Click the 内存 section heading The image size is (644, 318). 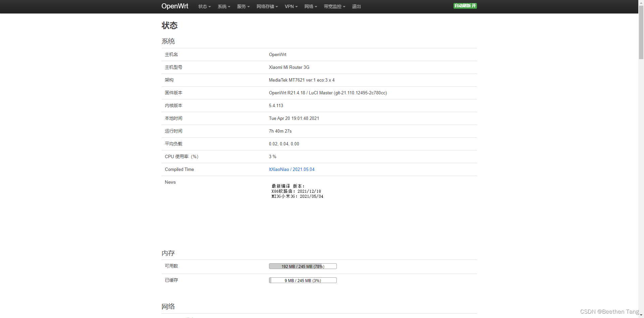(x=168, y=253)
